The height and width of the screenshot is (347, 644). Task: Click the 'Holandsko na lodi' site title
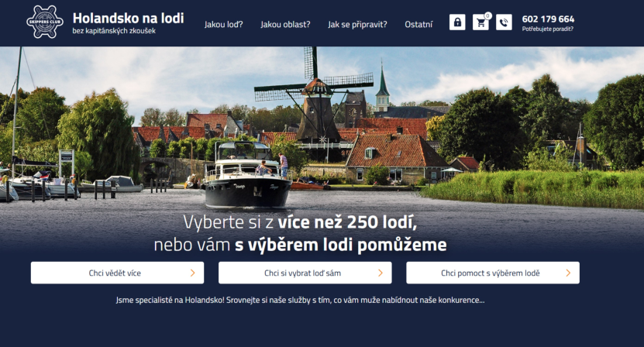[128, 18]
